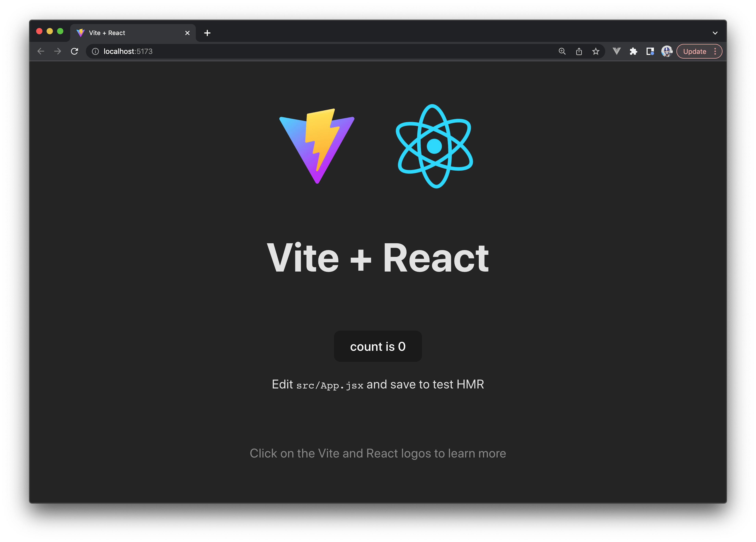Reload the page with refresh icon
The width and height of the screenshot is (756, 542).
(x=74, y=51)
